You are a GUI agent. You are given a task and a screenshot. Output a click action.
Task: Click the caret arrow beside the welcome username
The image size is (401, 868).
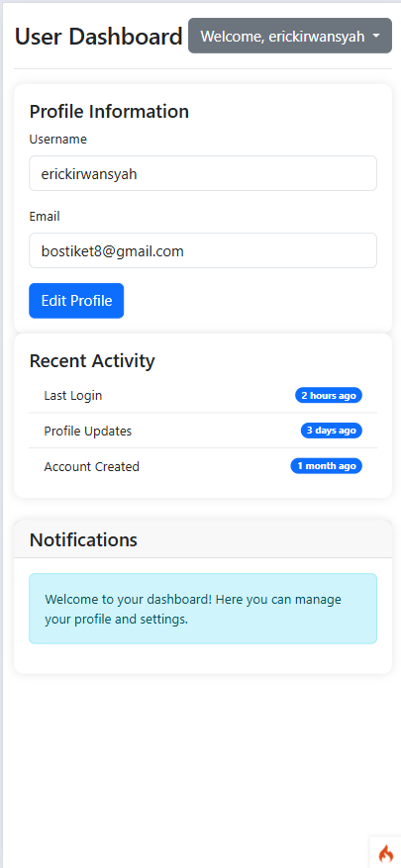click(x=376, y=36)
